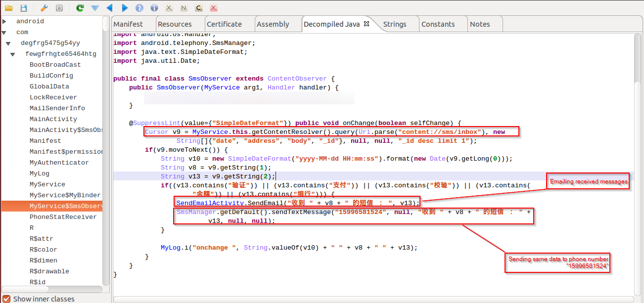Image resolution: width=644 pixels, height=303 pixels.
Task: Open the wrench settings tool
Action: [x=44, y=8]
